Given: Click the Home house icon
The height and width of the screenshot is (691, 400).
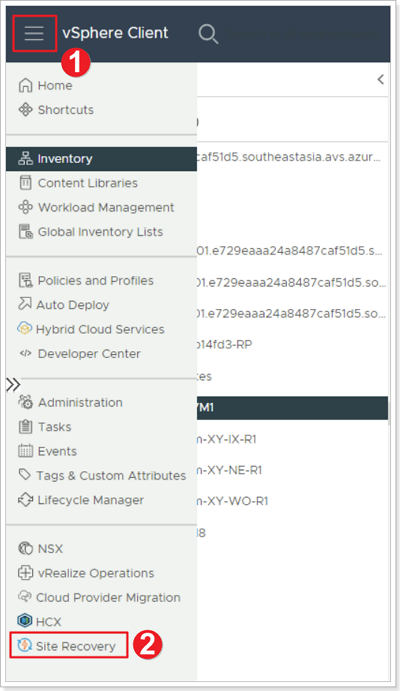Looking at the screenshot, I should click(x=25, y=85).
